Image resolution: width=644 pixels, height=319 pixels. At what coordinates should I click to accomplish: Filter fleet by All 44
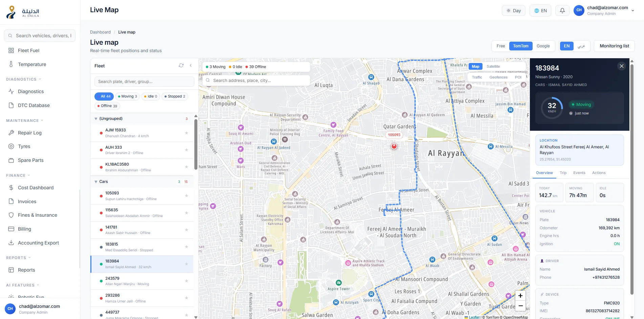click(104, 97)
